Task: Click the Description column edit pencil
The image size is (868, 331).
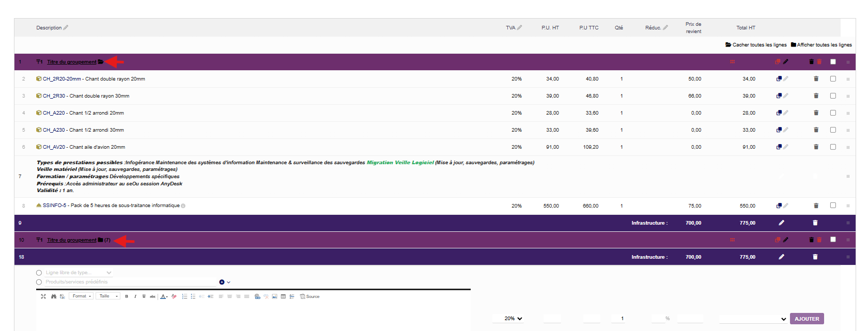Action: point(66,27)
